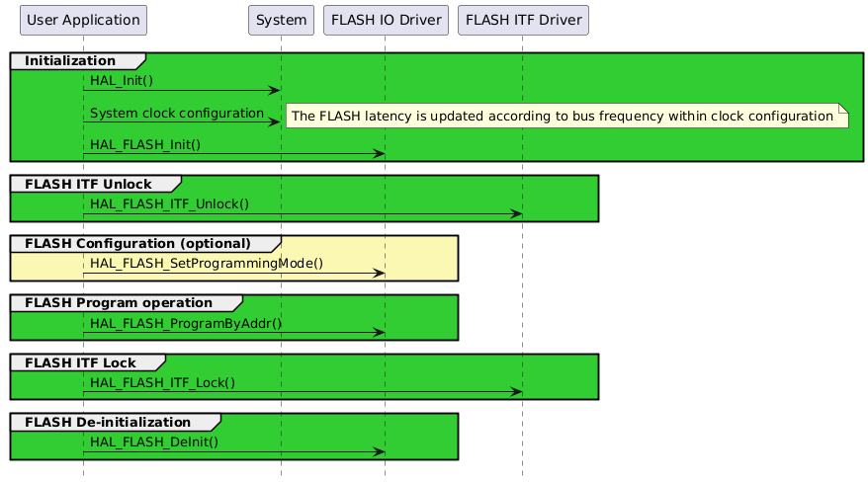Click the HAL_FLASH_Init() message

pos(145,145)
